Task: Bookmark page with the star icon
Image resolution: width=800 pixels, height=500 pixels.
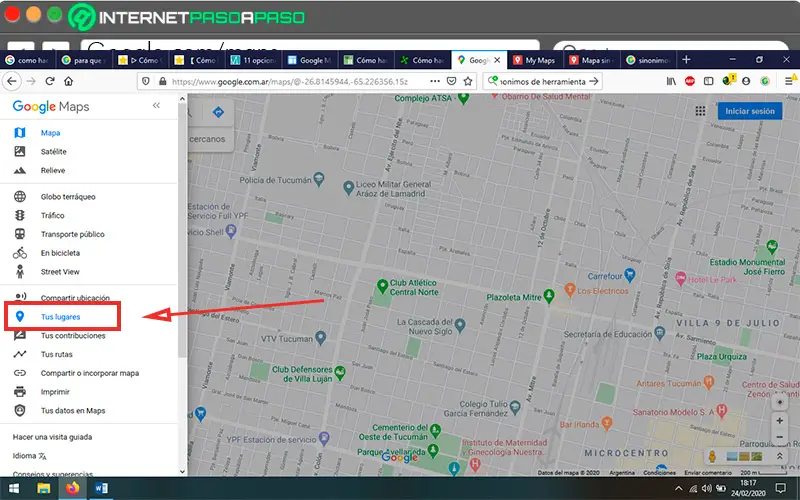Action: 468,81
